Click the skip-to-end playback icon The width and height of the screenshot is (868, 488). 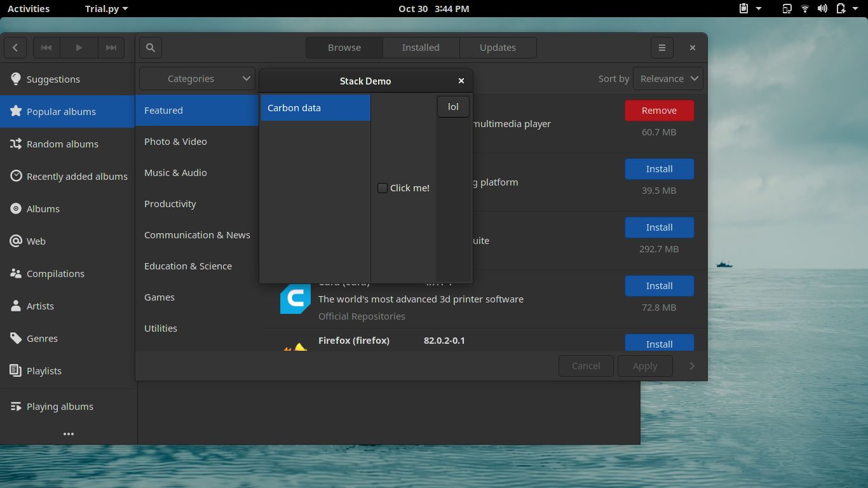111,47
